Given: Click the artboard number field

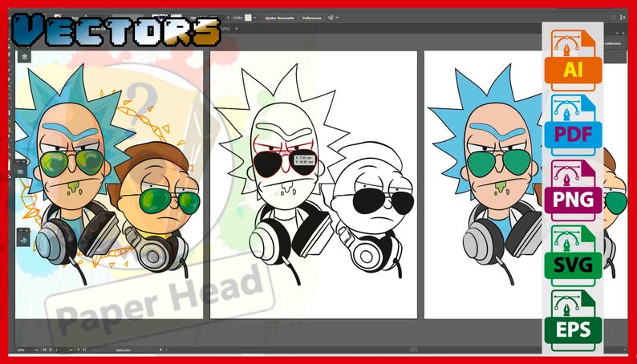Looking at the screenshot, I should click(60, 350).
